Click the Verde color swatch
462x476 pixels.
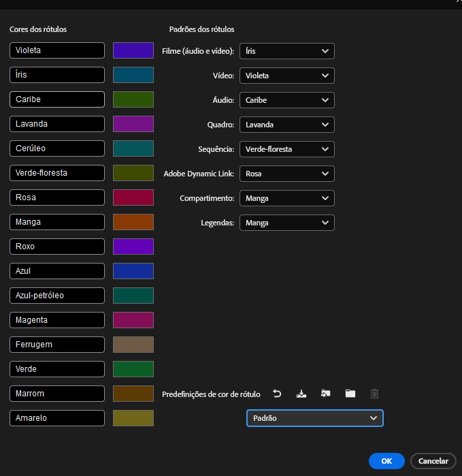[133, 369]
